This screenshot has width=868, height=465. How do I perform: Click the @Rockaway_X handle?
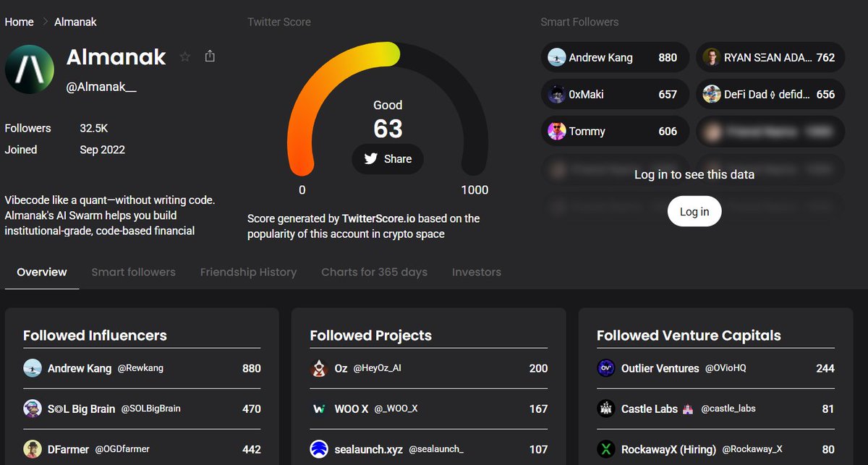(x=752, y=449)
